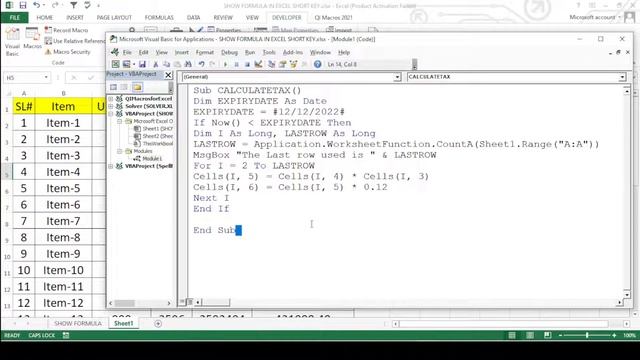Expand bottom VBAProject (Spell node
This screenshot has height=360, width=640.
[111, 166]
